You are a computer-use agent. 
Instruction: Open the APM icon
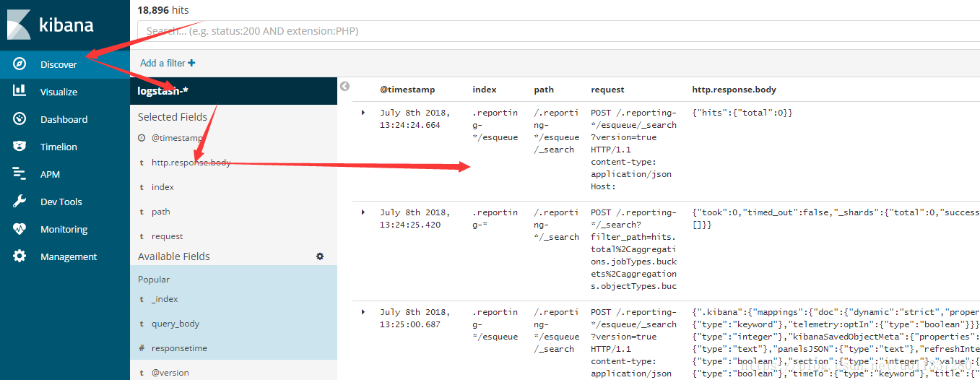(x=19, y=174)
